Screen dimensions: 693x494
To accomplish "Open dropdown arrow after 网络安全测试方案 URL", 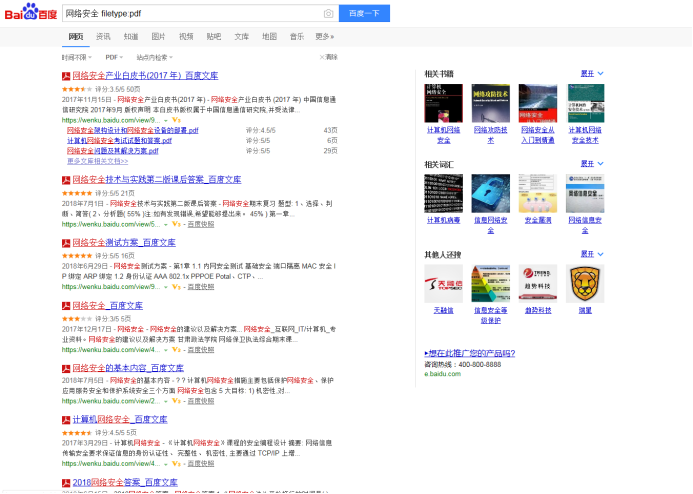I will [x=166, y=287].
